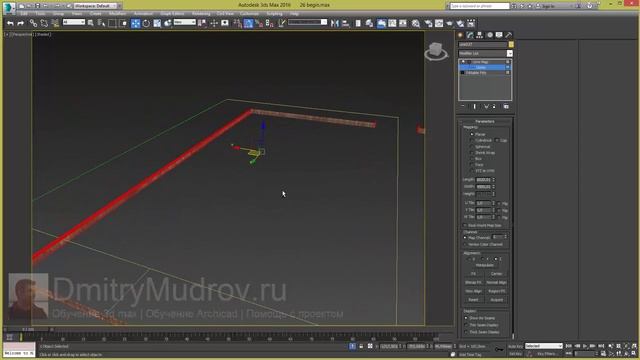Viewport: 640px width, 360px height.
Task: Open the Rendering menu
Action: [x=201, y=14]
